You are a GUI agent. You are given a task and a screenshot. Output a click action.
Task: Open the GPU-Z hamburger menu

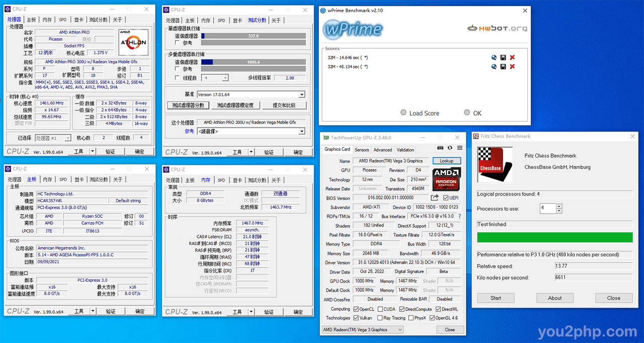tap(460, 148)
